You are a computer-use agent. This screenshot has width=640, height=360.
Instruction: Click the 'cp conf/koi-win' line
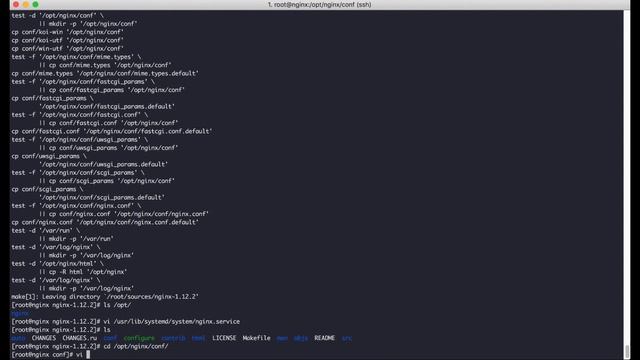tap(67, 32)
